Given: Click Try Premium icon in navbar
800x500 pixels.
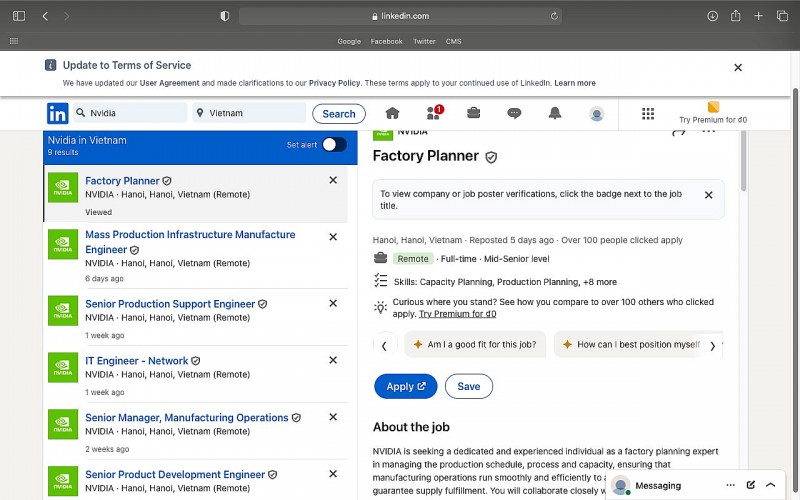Looking at the screenshot, I should click(713, 107).
